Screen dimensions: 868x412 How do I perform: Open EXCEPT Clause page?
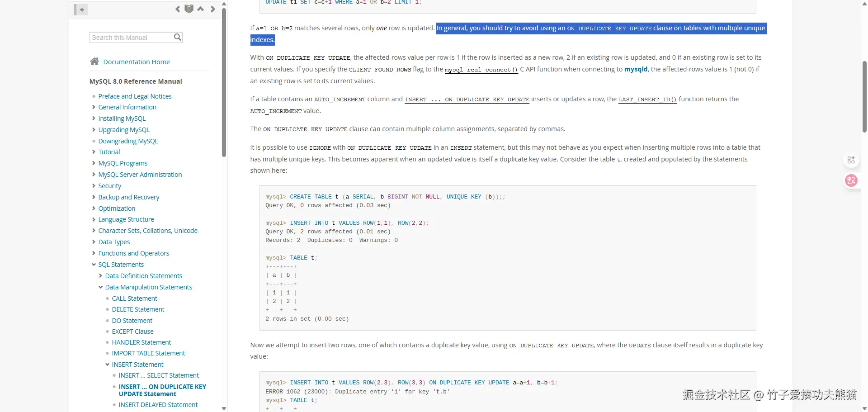[132, 331]
